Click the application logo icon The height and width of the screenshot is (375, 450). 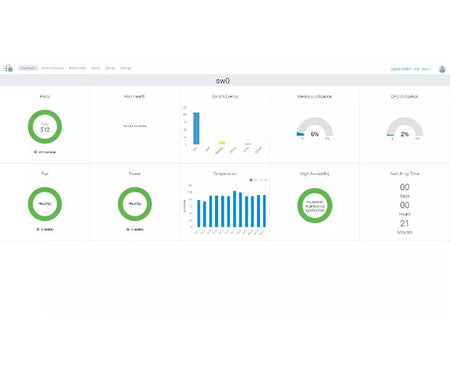[8, 68]
